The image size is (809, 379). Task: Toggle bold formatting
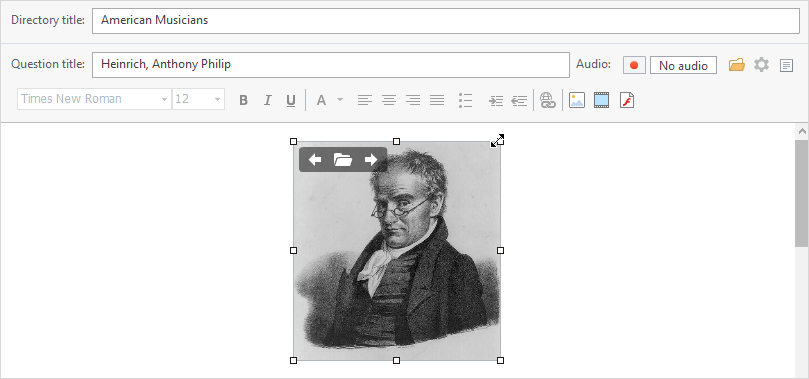tap(244, 100)
